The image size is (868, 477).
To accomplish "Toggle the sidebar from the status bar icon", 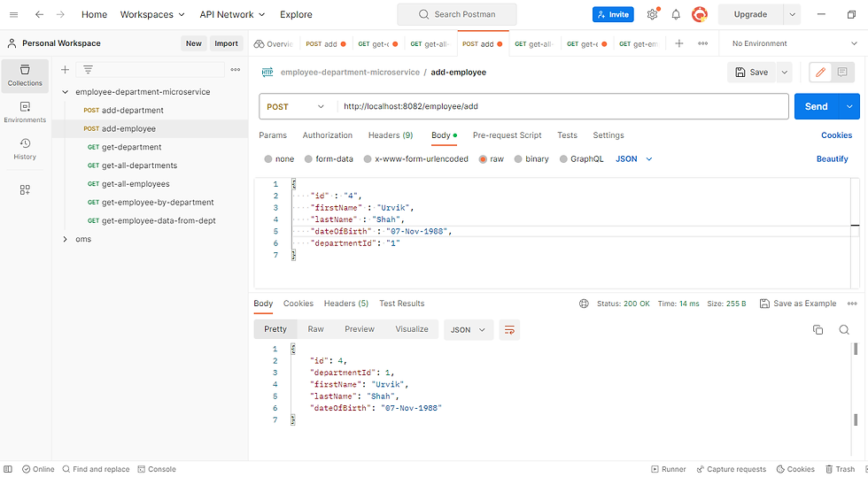I will (x=8, y=469).
